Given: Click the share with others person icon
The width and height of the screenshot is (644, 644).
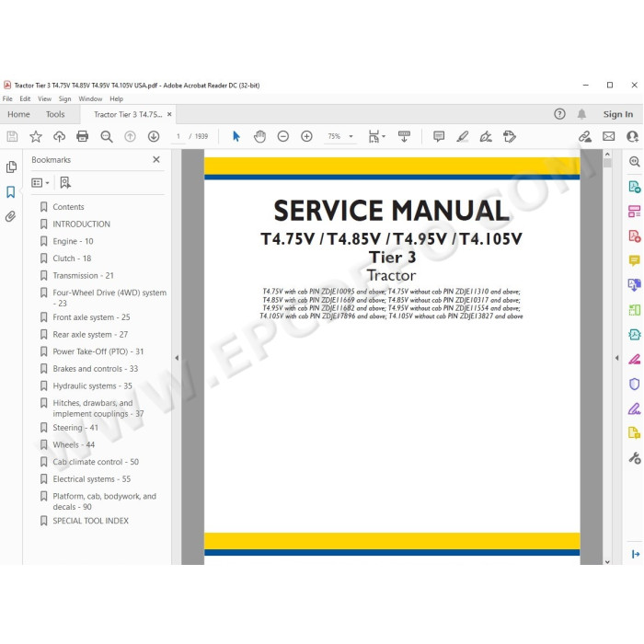Looking at the screenshot, I should pyautogui.click(x=632, y=136).
